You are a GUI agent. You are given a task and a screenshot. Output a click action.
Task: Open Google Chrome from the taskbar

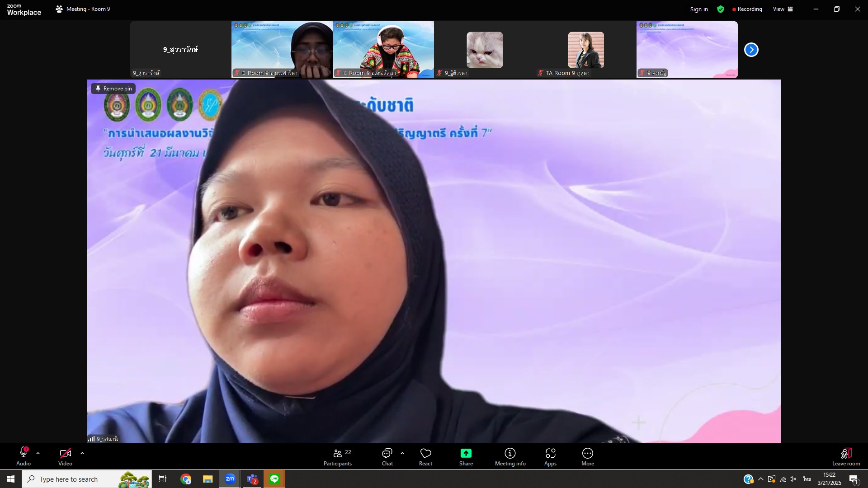pos(186,479)
